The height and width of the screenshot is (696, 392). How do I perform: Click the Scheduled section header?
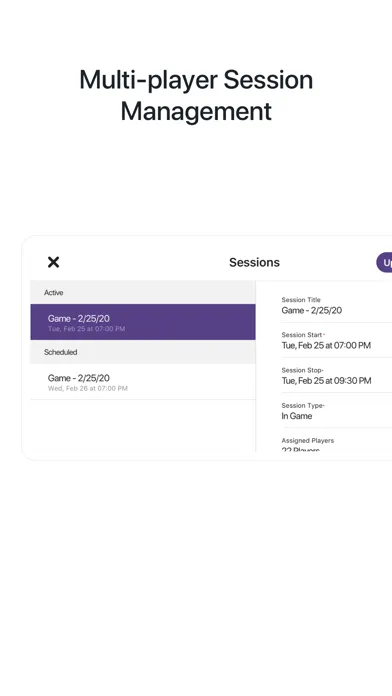pos(143,352)
